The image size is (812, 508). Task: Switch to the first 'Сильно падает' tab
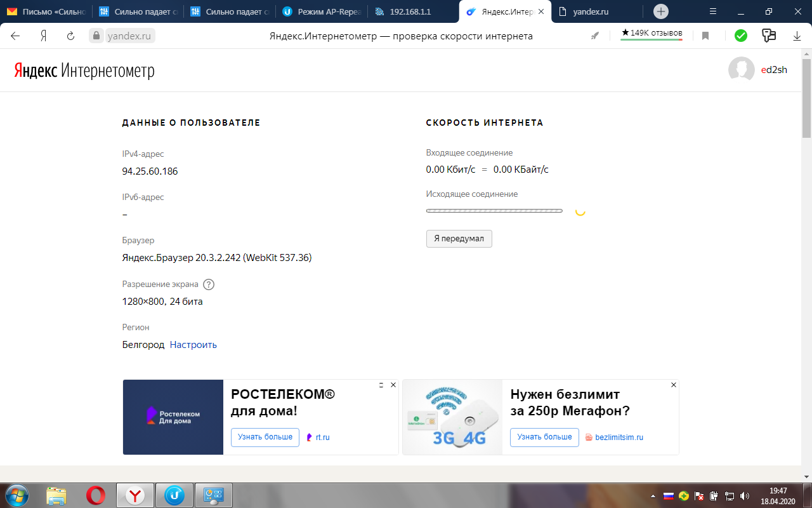(x=138, y=11)
